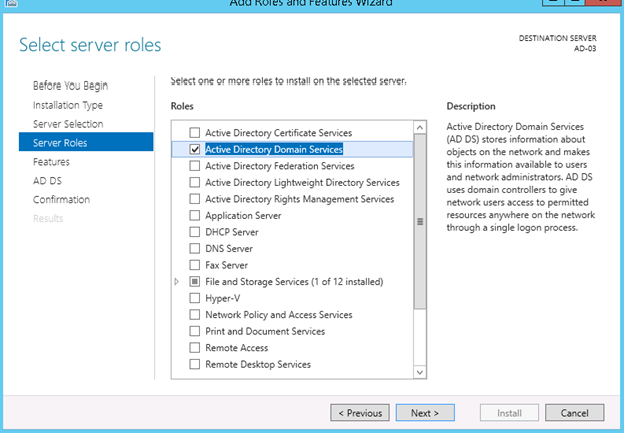Click the roles list scroll-down arrow

[x=420, y=371]
